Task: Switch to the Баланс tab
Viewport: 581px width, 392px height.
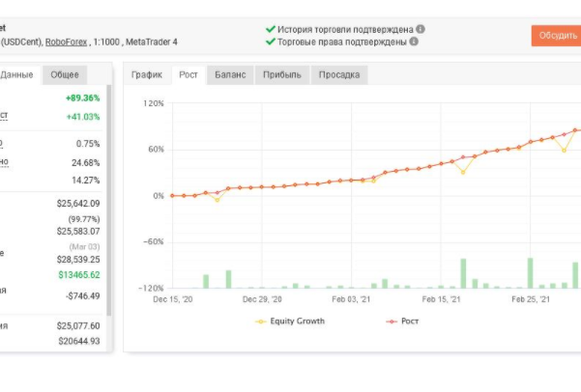Action: [230, 74]
